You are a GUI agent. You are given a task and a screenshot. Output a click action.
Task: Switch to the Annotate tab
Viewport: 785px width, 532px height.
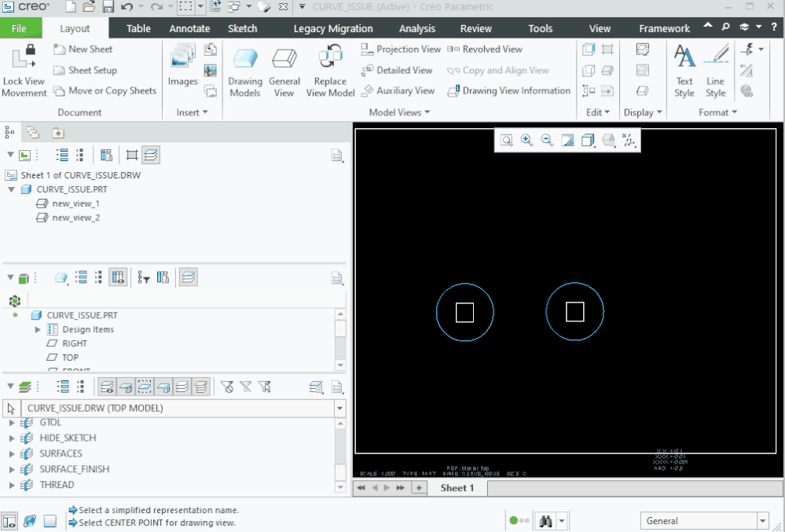[189, 28]
